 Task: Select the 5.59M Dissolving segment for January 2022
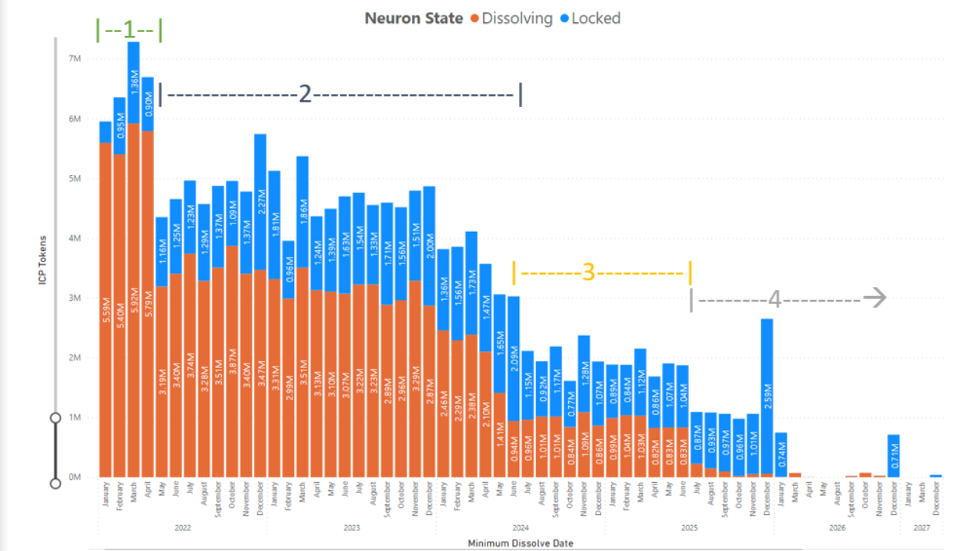point(106,310)
